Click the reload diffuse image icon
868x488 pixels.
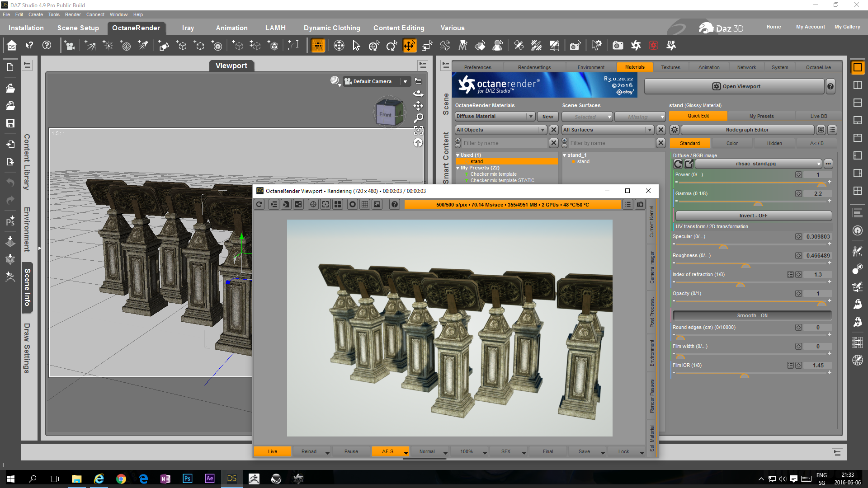pyautogui.click(x=678, y=164)
